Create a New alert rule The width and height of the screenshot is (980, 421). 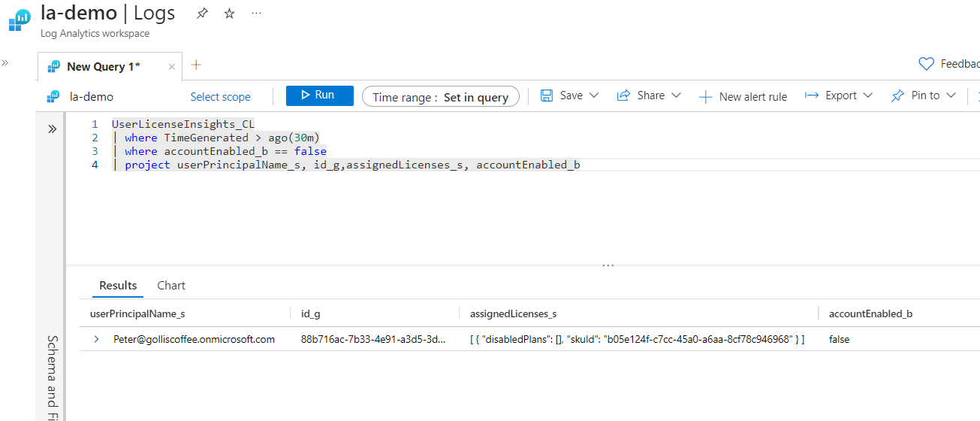(x=743, y=96)
